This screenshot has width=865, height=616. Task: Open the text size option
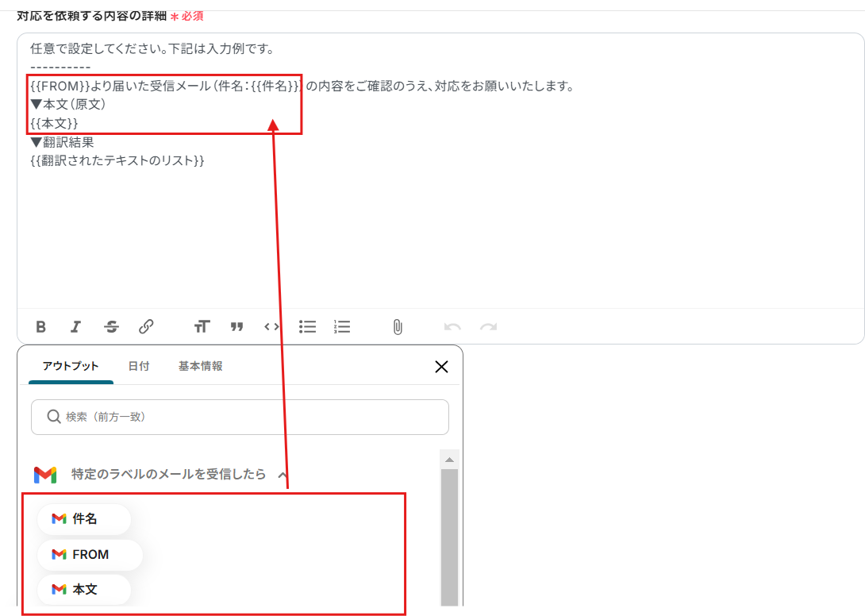202,326
